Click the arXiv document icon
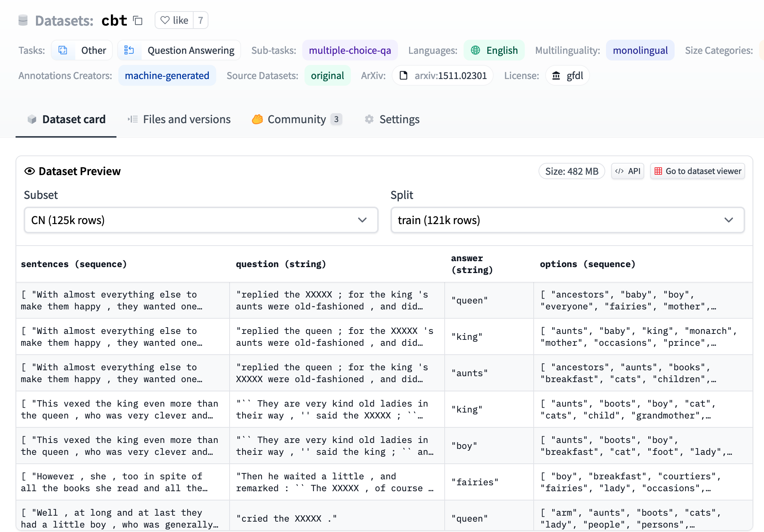Screen dimensions: 764x532 click(404, 75)
